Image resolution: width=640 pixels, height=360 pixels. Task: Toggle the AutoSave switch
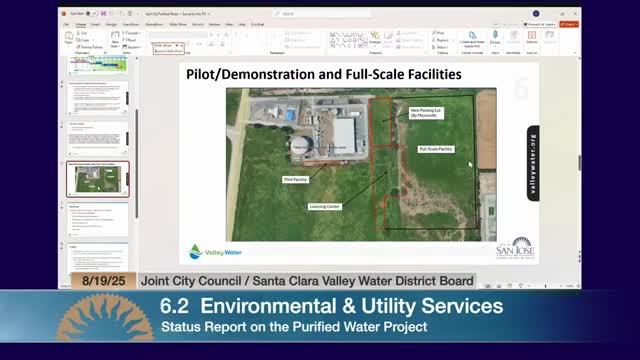coord(91,13)
